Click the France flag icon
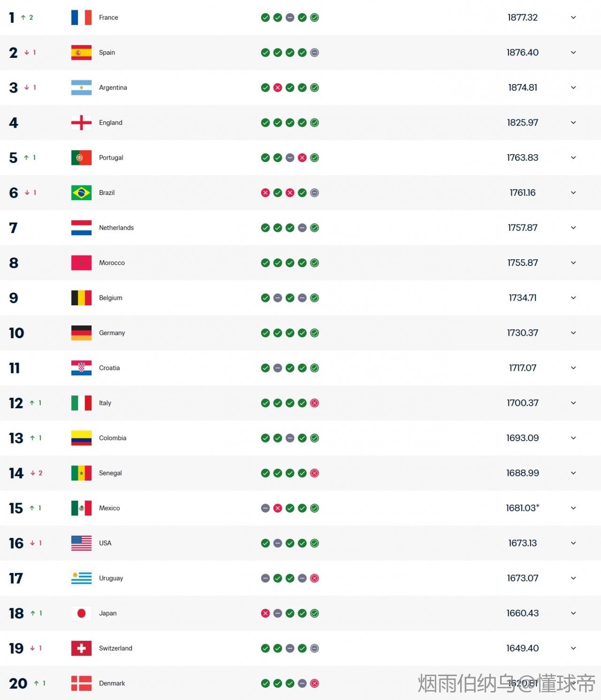 pos(81,17)
